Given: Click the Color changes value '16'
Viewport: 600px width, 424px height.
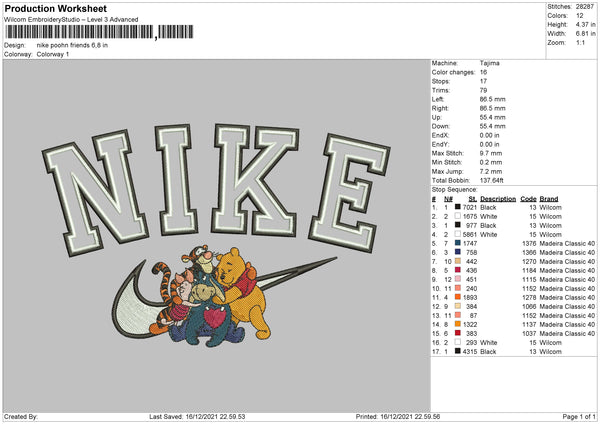Looking at the screenshot, I should click(x=483, y=72).
